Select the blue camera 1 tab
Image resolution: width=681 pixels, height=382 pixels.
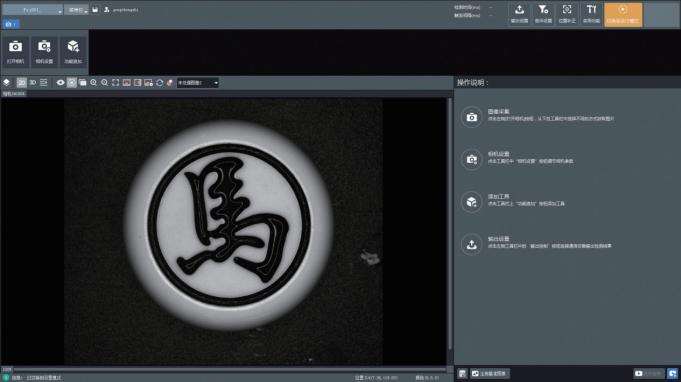(10, 24)
